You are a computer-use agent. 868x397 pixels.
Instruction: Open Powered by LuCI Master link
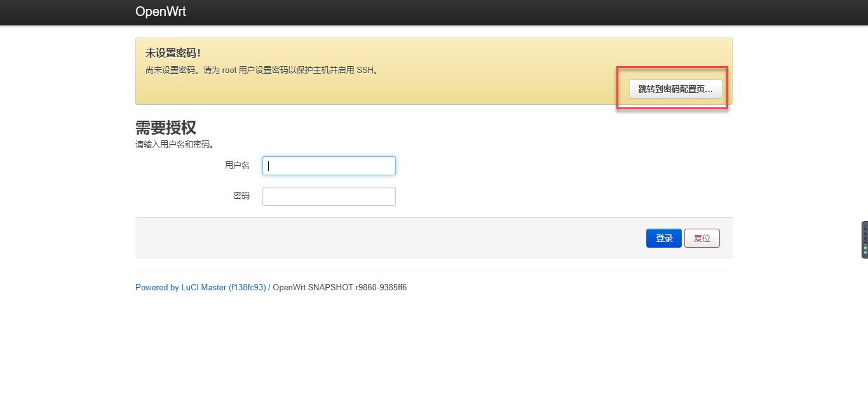tap(201, 288)
